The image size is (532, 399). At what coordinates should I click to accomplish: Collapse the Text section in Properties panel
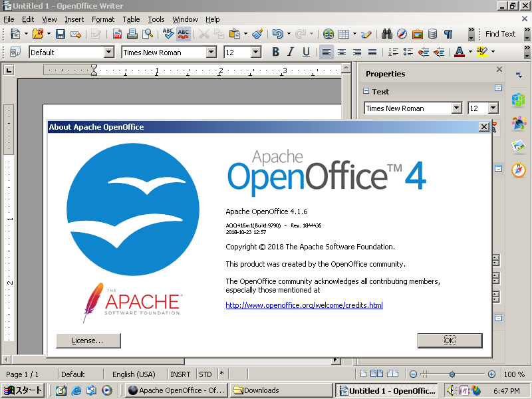[366, 91]
